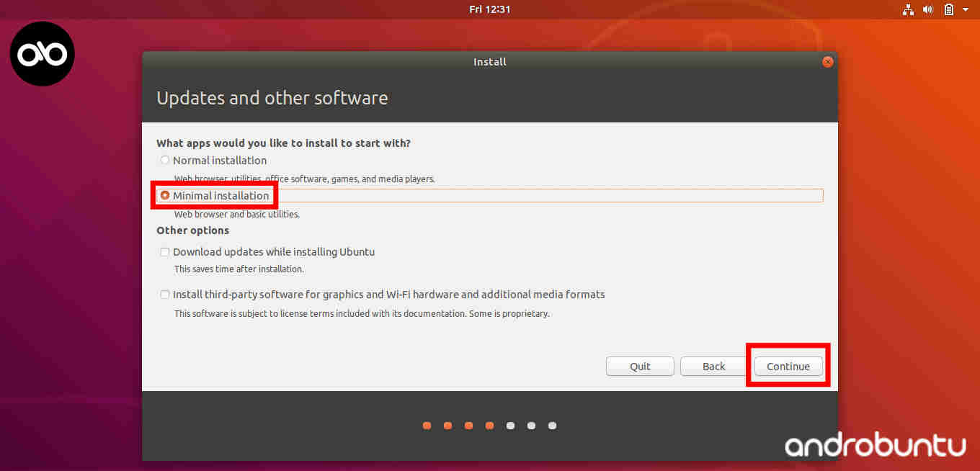Image resolution: width=980 pixels, height=471 pixels.
Task: Click the Quit button
Action: click(x=640, y=366)
